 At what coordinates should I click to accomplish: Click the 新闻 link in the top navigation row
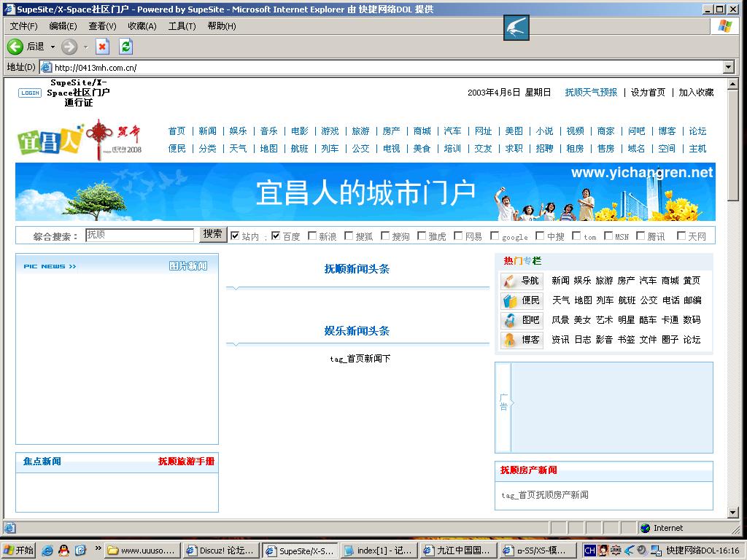[x=207, y=131]
